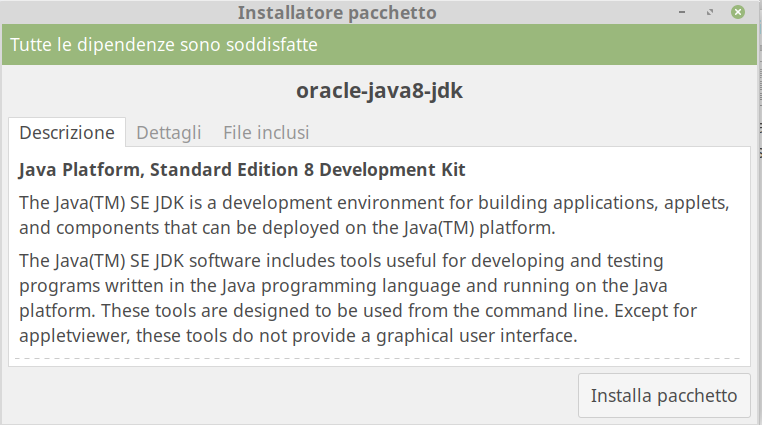Click the line starting 'and components that can be deployed'
Image resolution: width=762 pixels, height=425 pixels.
287,228
